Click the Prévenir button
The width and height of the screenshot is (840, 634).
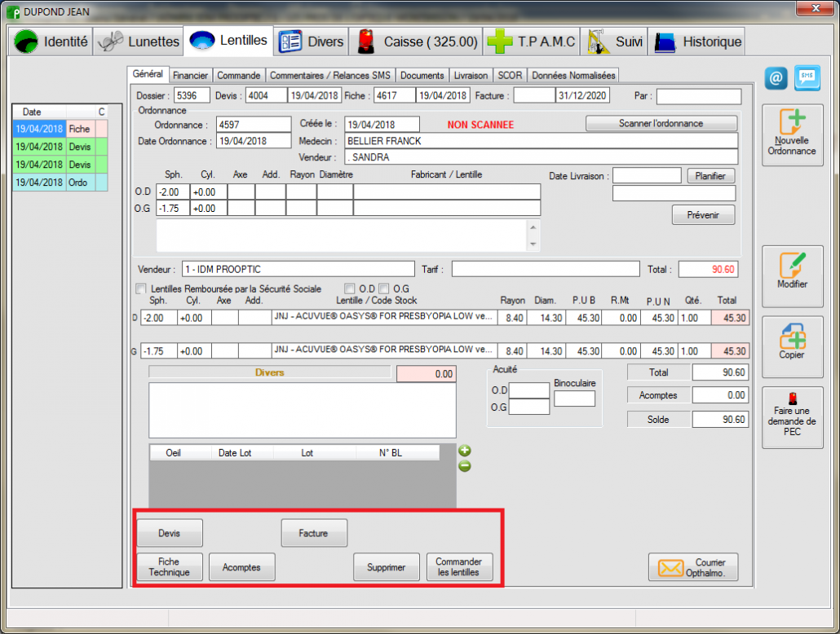(703, 214)
